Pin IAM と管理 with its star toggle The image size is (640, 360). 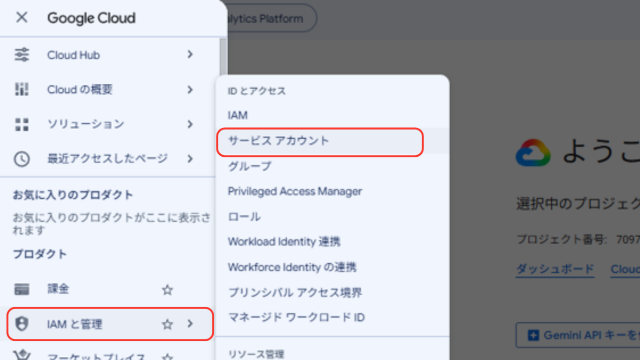click(167, 324)
